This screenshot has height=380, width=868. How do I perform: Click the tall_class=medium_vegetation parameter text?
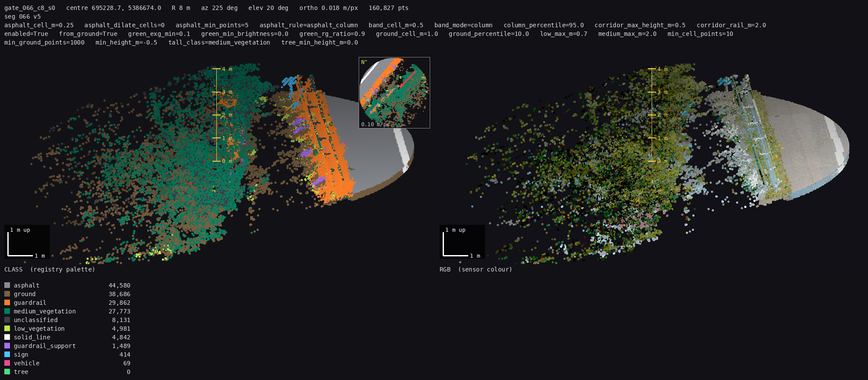(219, 42)
